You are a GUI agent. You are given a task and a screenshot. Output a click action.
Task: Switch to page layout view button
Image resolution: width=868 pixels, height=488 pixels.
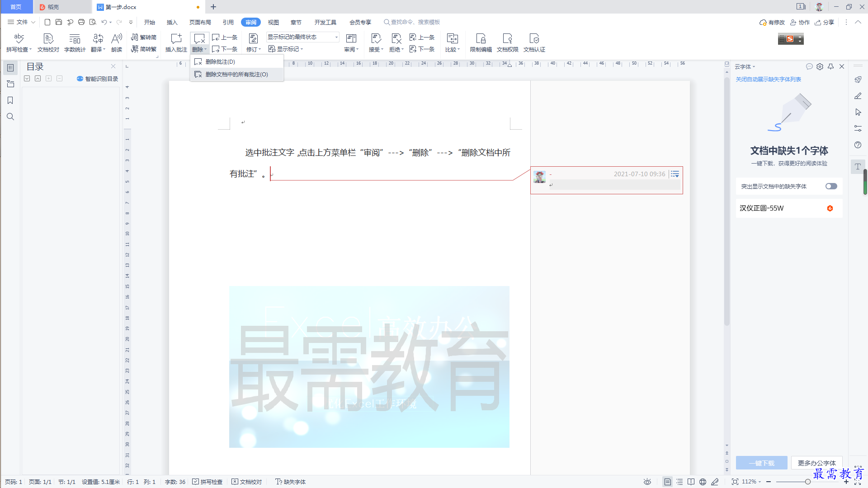point(667,482)
